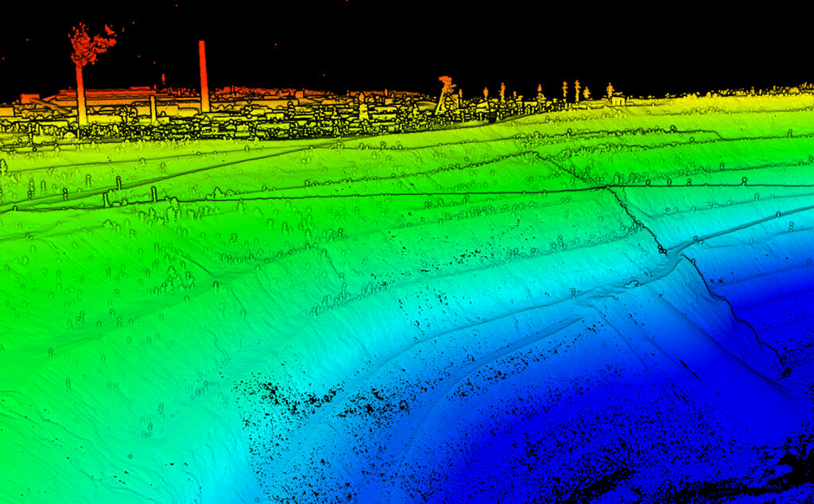Viewport: 814px width, 504px height.
Task: Select the light green smooth slope at bottom left
Action: [95, 445]
